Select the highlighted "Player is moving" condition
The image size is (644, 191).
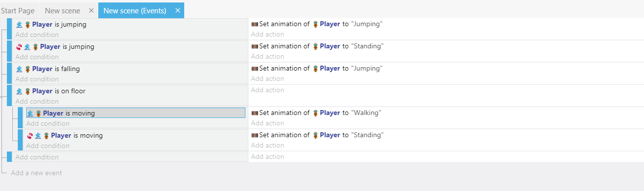pos(136,113)
